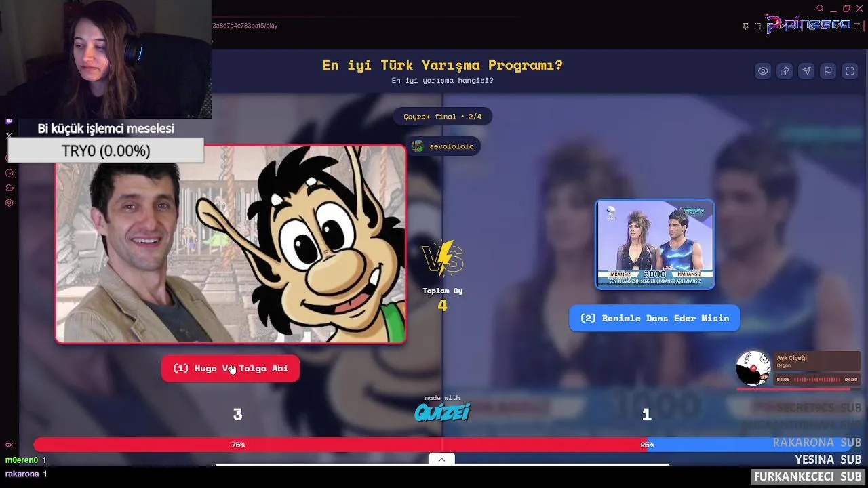This screenshot has width=868, height=488.
Task: Click the music waveform display
Action: pos(818,380)
